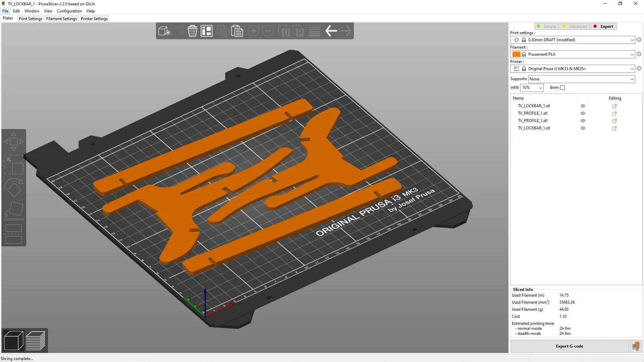Select Expert mode
The image size is (644, 362).
point(604,26)
